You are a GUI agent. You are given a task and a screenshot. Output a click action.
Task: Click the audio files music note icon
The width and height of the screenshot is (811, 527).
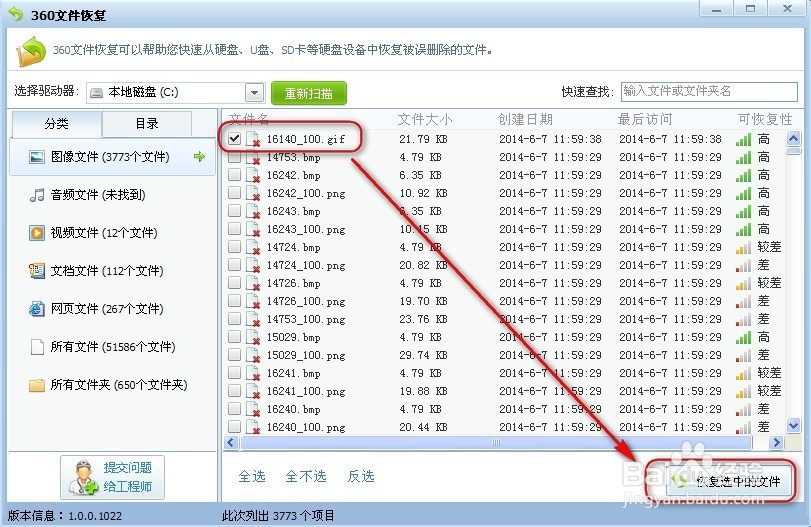point(37,195)
